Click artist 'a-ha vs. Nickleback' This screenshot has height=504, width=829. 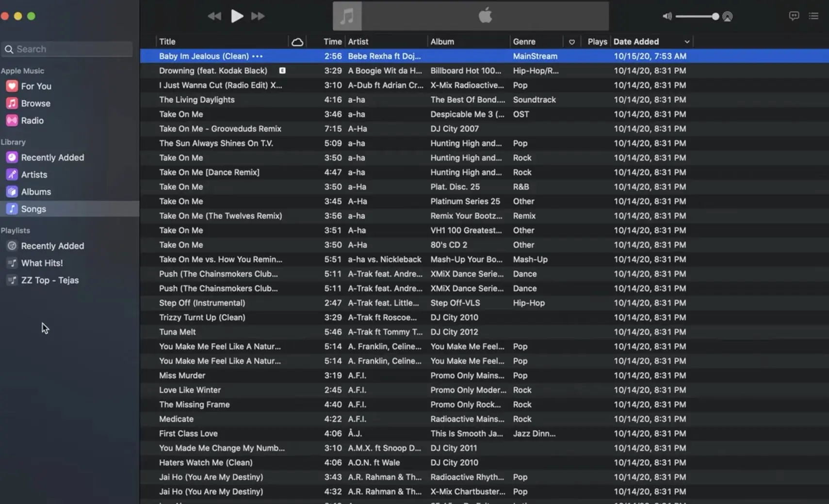[385, 259]
